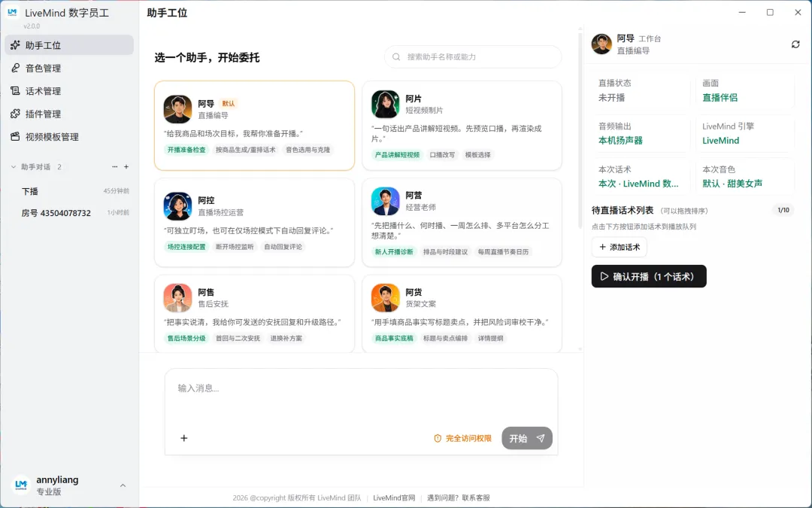Focus the 搜索助手名称或能力 search field
Viewport: 812px width, 508px height.
click(473, 56)
